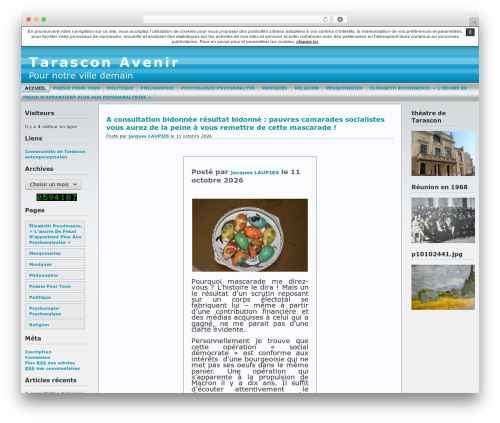
Task: Open Politique page in sidebar Pages
Action: click(x=55, y=297)
